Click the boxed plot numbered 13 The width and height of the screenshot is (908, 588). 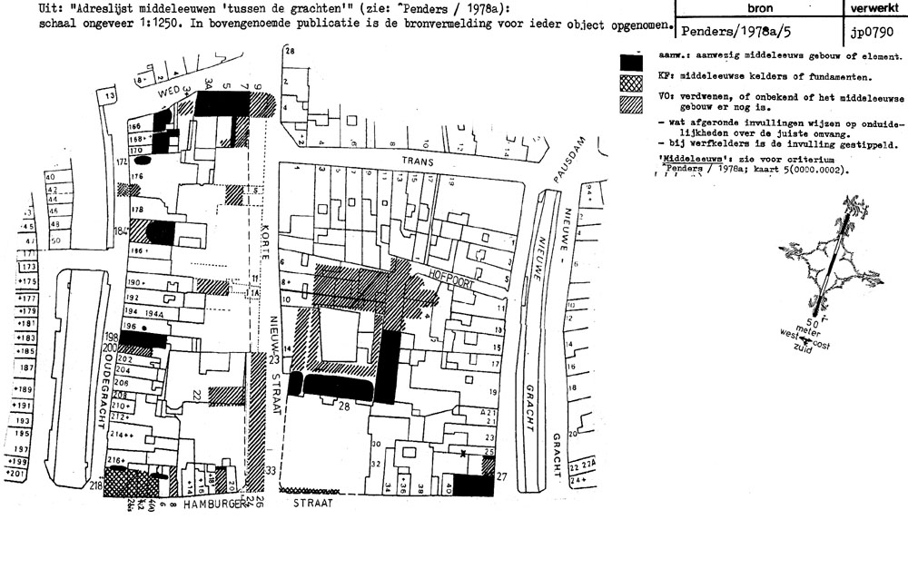click(110, 97)
